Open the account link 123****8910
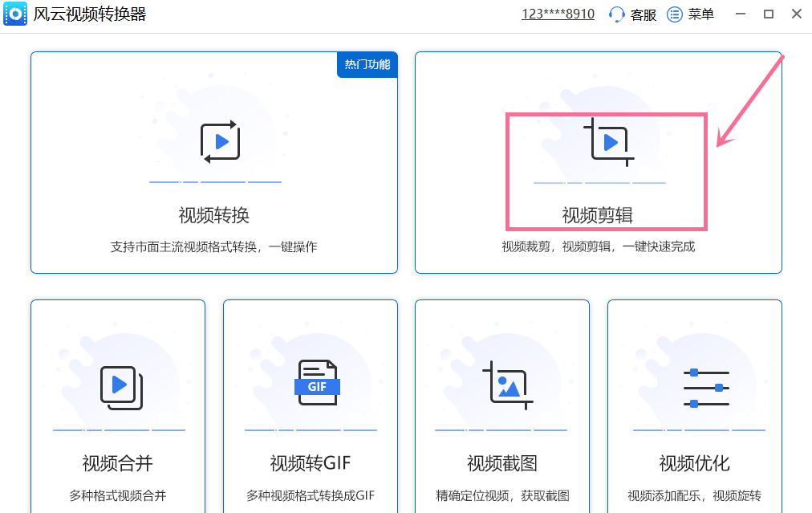The image size is (812, 513). click(558, 14)
